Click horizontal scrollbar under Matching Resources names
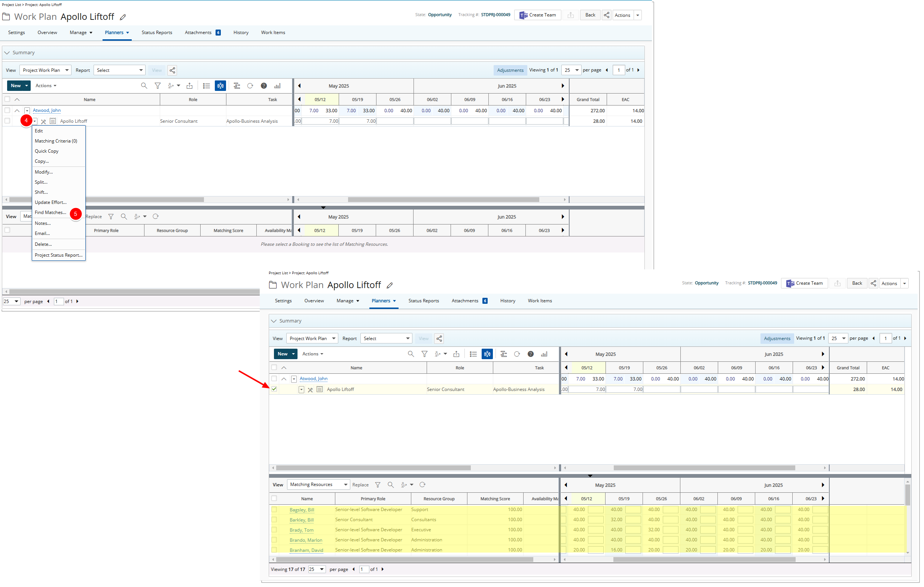Image resolution: width=924 pixels, height=587 pixels. point(405,560)
